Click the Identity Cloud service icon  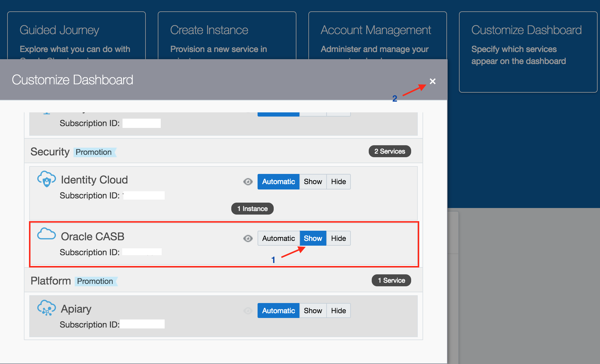tap(46, 179)
